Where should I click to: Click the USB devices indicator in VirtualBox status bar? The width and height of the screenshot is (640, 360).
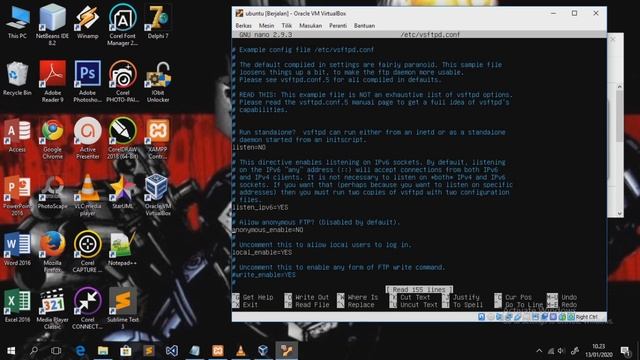(518, 317)
